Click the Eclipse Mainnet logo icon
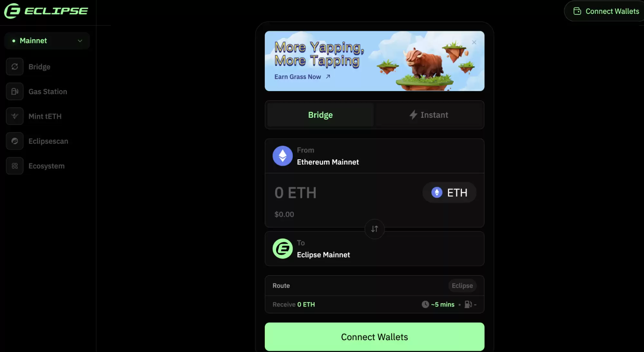 click(283, 248)
